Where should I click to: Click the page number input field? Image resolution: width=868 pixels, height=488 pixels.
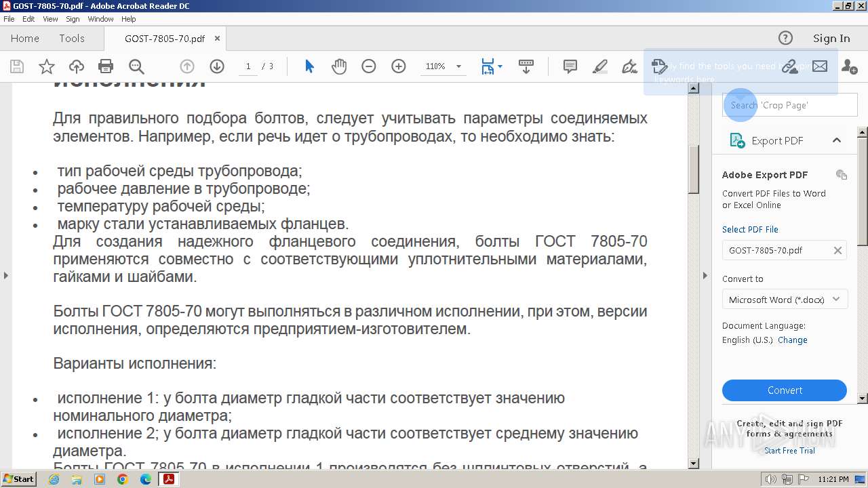pos(248,66)
